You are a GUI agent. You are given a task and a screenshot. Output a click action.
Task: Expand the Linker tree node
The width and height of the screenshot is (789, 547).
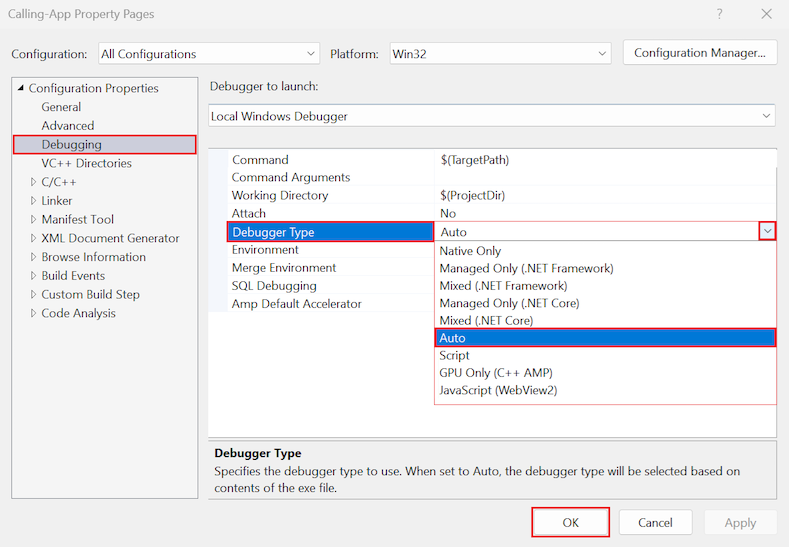[33, 201]
